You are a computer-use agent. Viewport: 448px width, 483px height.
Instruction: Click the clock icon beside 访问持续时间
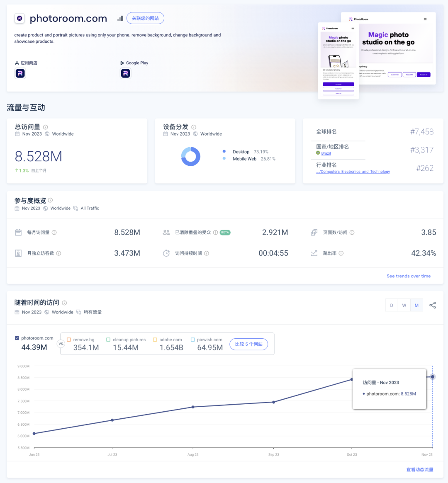[166, 253]
